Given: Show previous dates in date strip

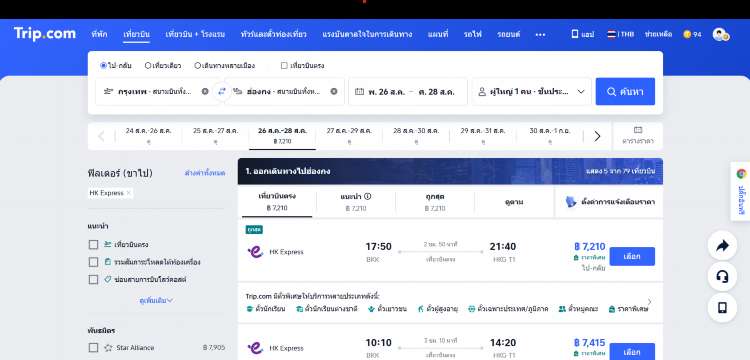Looking at the screenshot, I should point(101,136).
